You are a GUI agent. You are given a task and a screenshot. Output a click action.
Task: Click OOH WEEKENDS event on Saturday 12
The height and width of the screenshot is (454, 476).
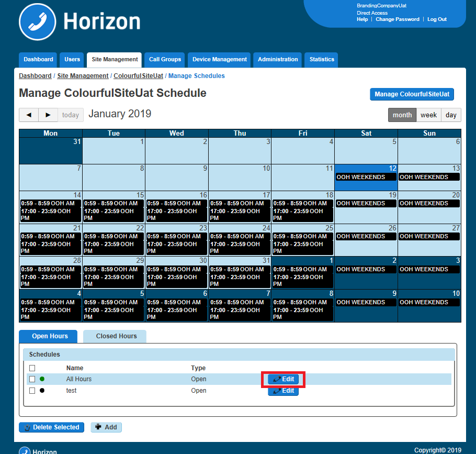366,177
